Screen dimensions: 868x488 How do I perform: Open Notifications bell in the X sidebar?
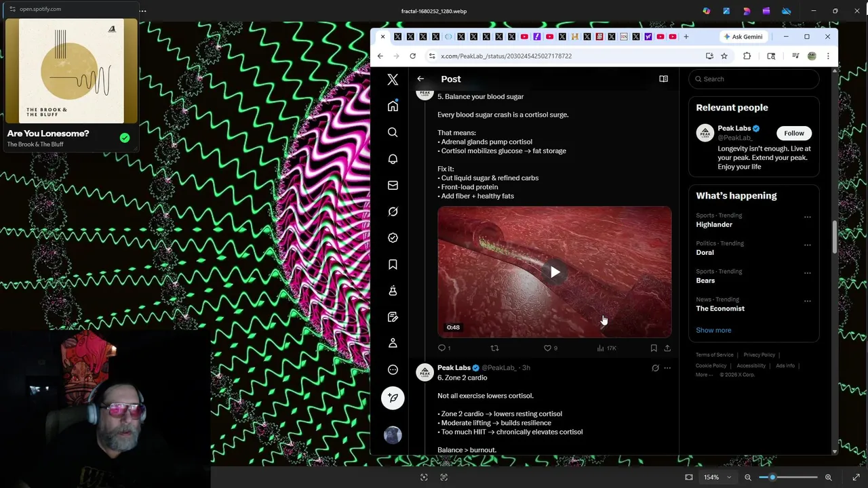[x=393, y=159]
